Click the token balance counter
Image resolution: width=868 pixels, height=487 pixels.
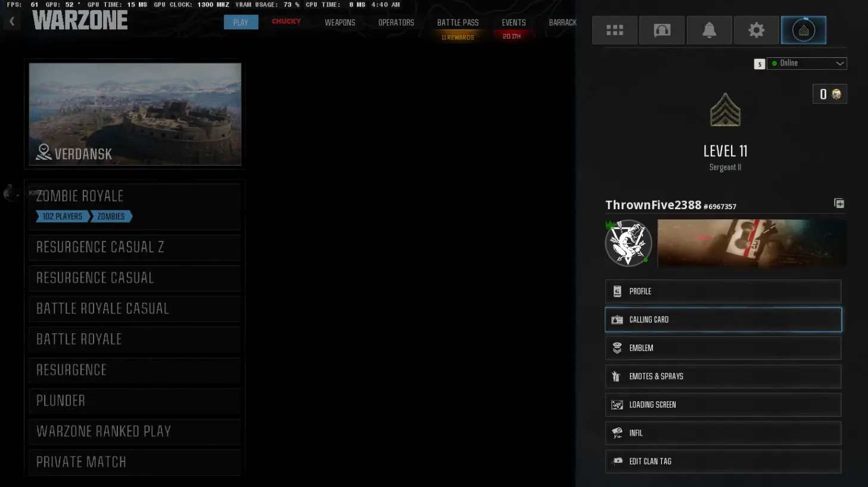[x=829, y=94]
